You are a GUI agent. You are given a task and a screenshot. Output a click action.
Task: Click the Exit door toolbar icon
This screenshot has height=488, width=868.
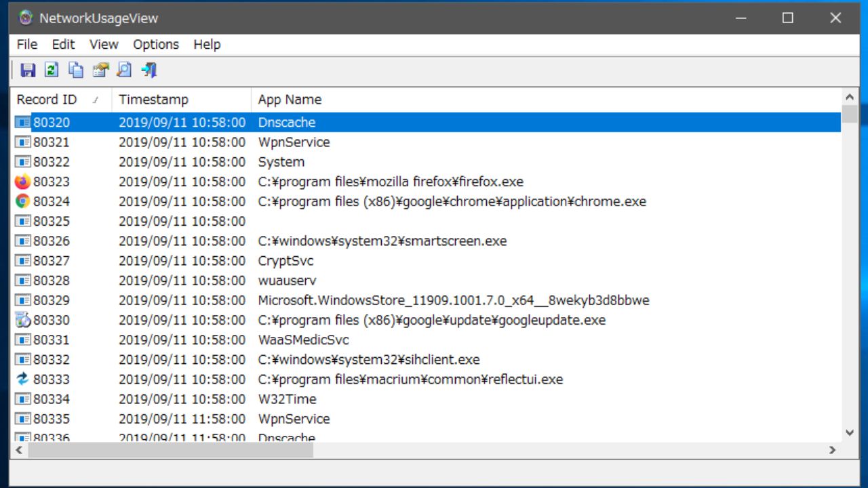tap(149, 70)
